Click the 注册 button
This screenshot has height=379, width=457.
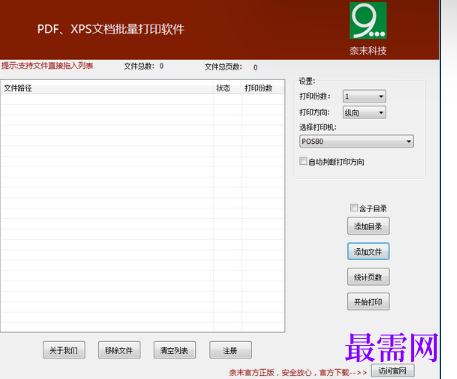point(230,350)
